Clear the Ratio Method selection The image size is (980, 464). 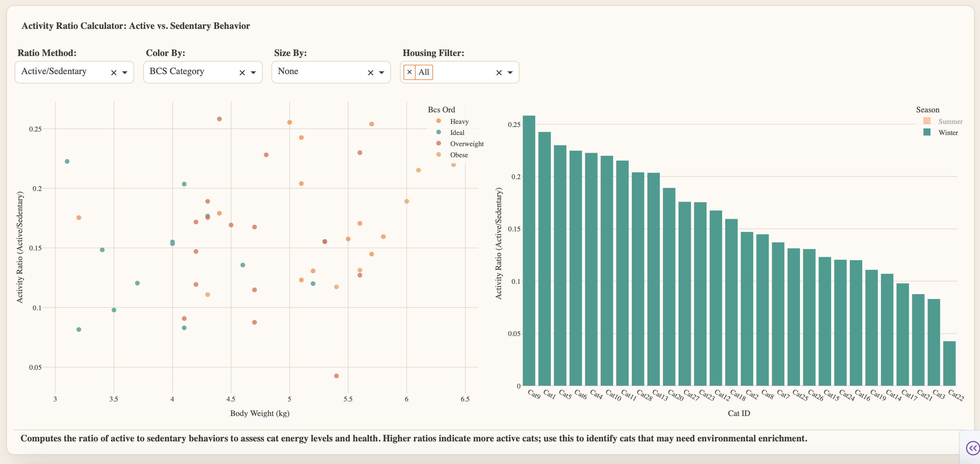pyautogui.click(x=113, y=73)
